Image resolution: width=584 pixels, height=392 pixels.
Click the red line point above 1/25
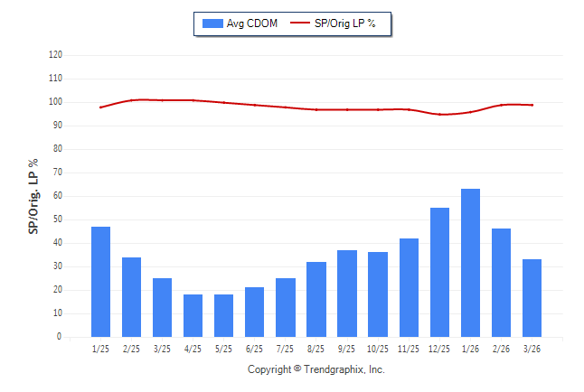pyautogui.click(x=100, y=107)
